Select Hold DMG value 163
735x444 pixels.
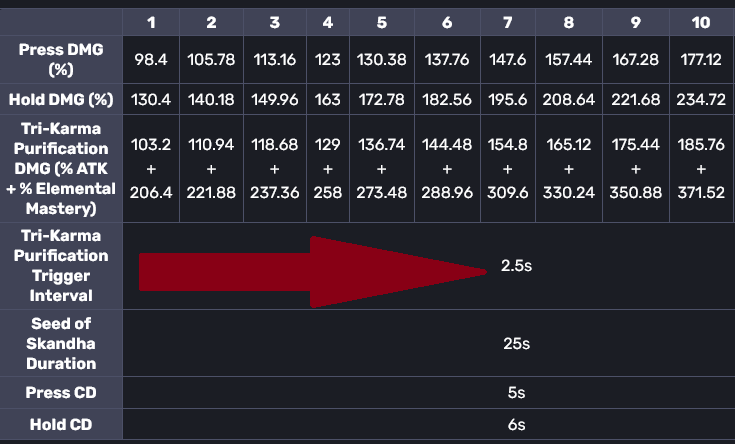(x=328, y=99)
